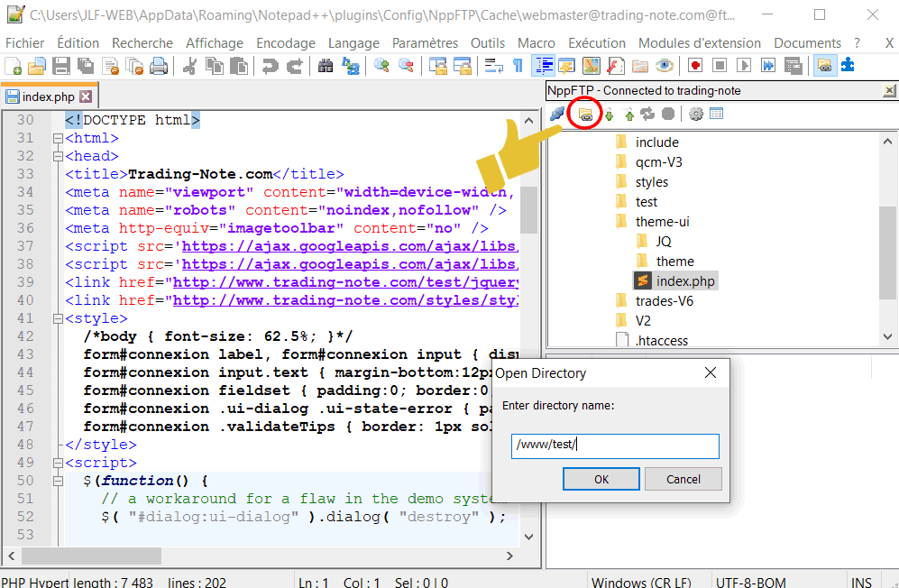The width and height of the screenshot is (899, 588).
Task: Click the blue puzzle piece plugin icon
Action: coord(848,66)
